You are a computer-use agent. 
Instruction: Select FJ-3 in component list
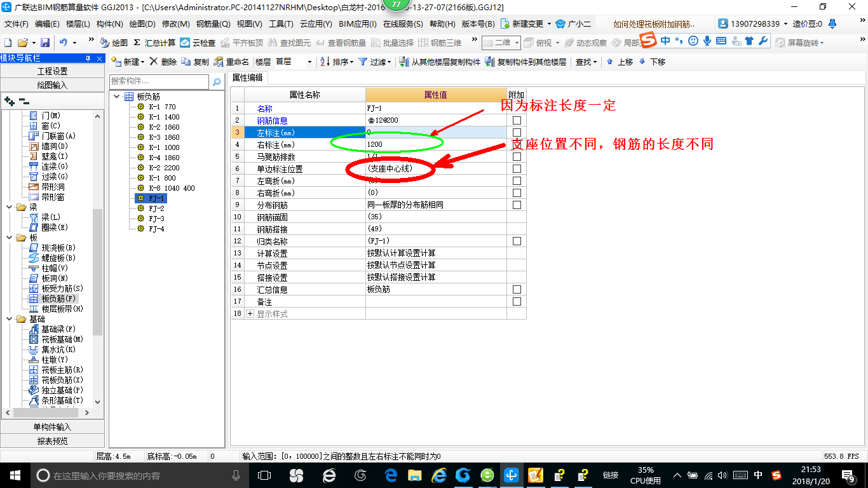(156, 219)
